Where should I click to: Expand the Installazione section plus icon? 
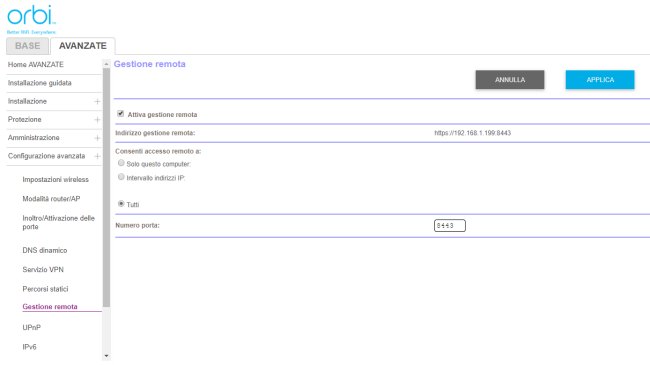(x=97, y=102)
